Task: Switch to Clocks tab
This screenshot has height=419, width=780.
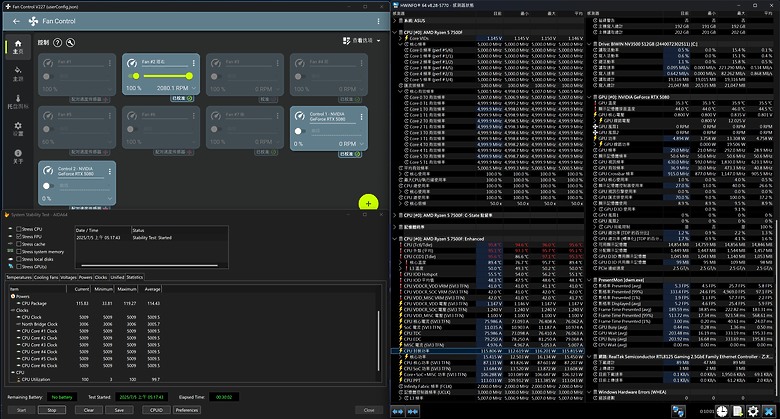Action: [101, 277]
